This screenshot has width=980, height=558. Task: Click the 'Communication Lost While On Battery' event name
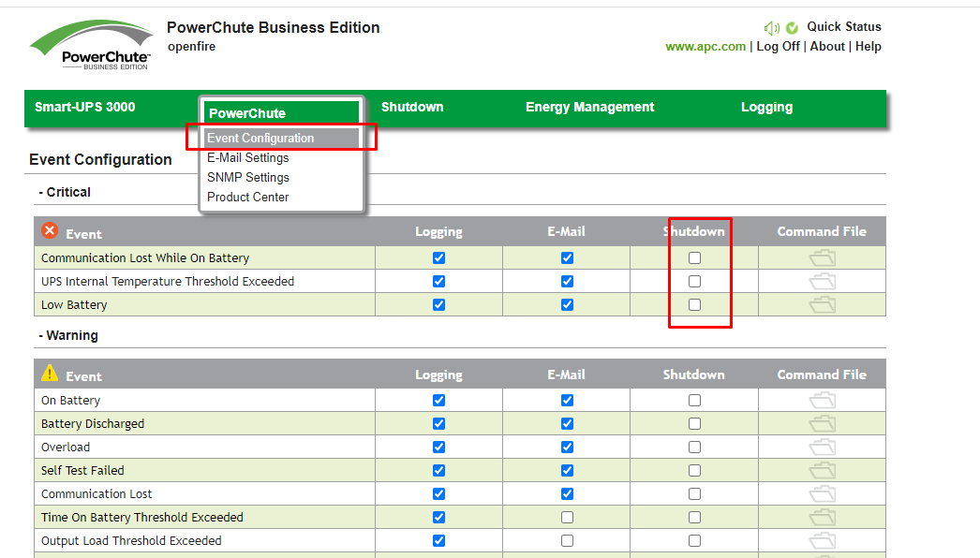145,258
